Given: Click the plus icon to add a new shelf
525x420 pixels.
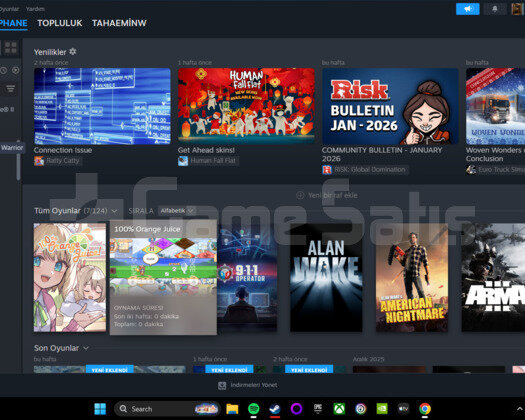Looking at the screenshot, I should [300, 195].
